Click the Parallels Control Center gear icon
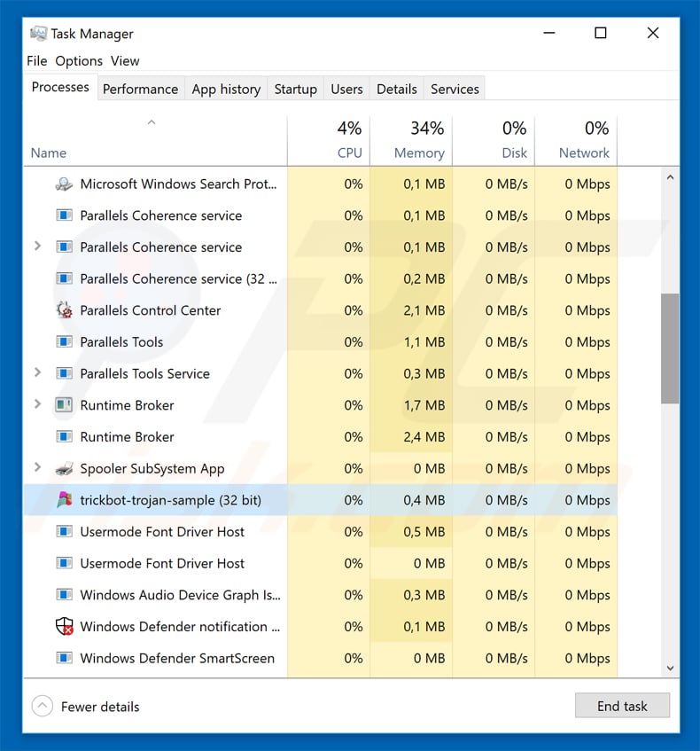The width and height of the screenshot is (700, 751). click(x=64, y=310)
